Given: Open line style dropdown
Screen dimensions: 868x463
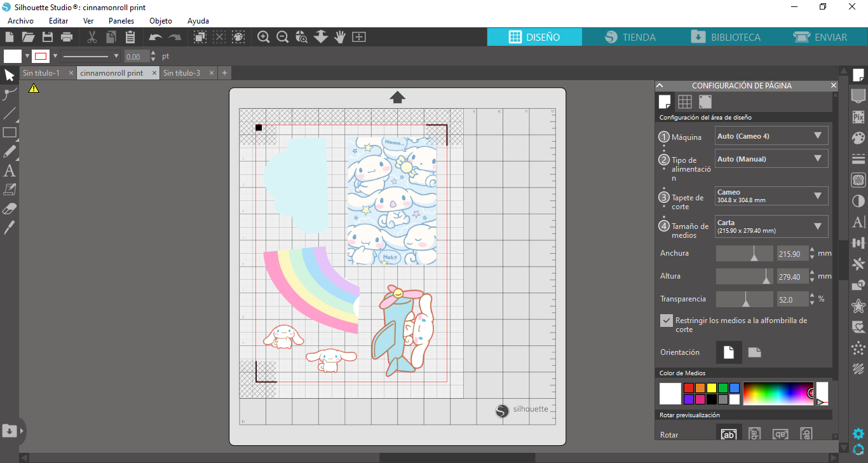Looking at the screenshot, I should coord(91,56).
